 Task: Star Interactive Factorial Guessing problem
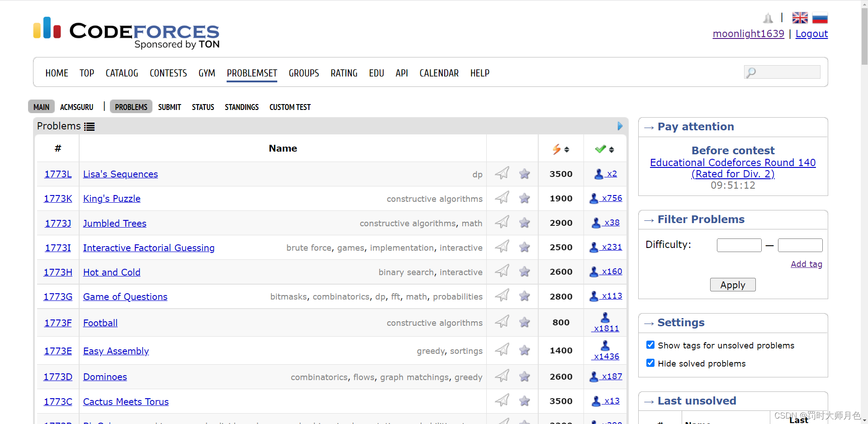click(525, 247)
